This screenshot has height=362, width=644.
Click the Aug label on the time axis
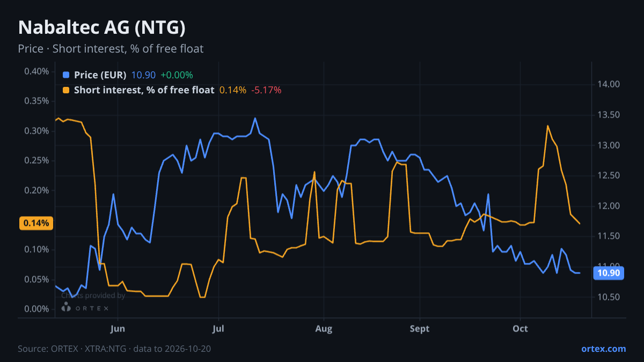(324, 329)
